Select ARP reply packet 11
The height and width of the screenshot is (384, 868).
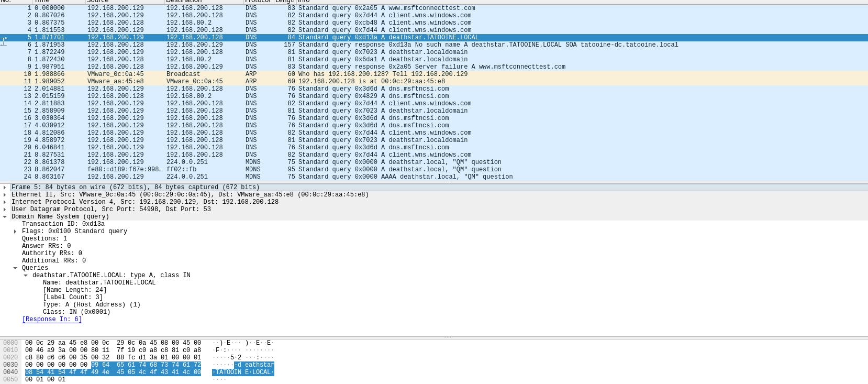pos(434,82)
